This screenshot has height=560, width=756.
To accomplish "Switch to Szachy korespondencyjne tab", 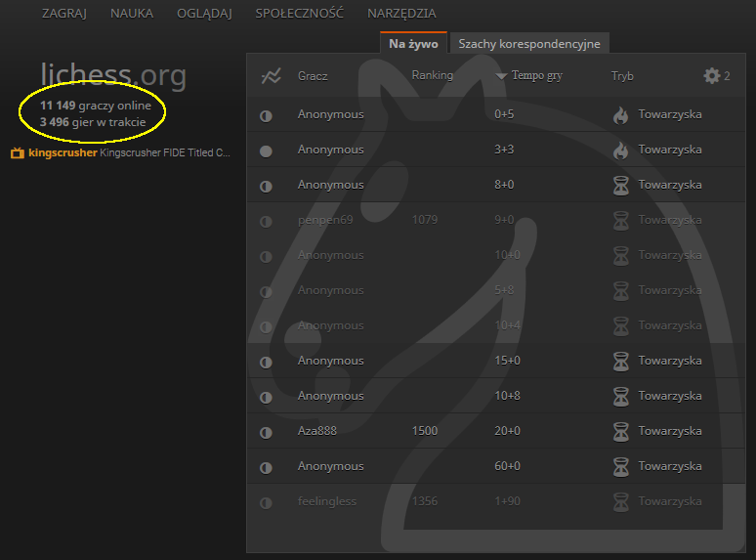I will (x=529, y=43).
